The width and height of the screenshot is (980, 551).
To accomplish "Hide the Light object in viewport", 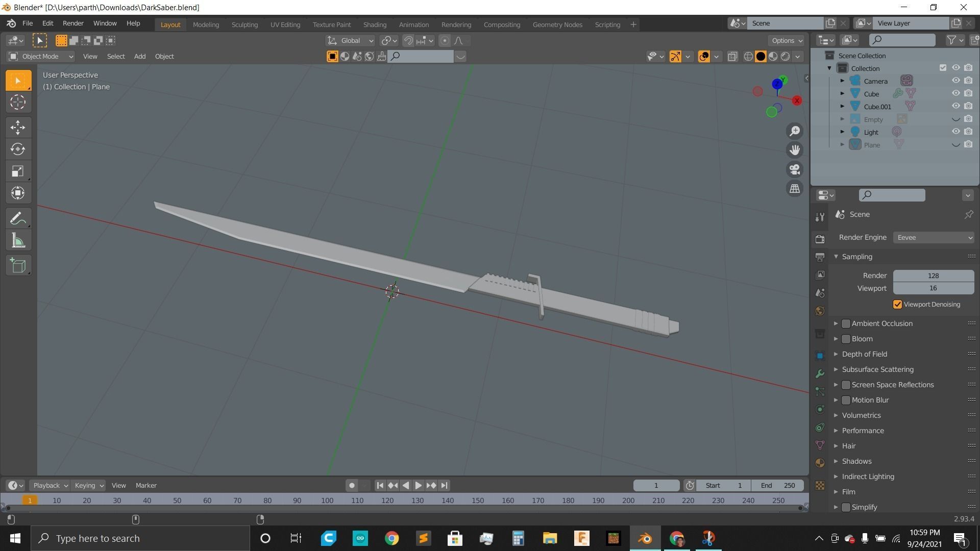I will click(x=955, y=132).
